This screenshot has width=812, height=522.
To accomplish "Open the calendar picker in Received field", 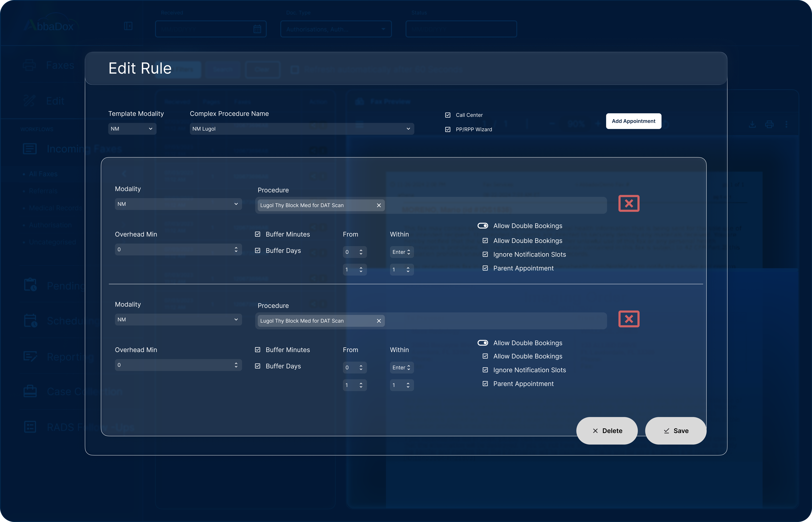I will [257, 29].
